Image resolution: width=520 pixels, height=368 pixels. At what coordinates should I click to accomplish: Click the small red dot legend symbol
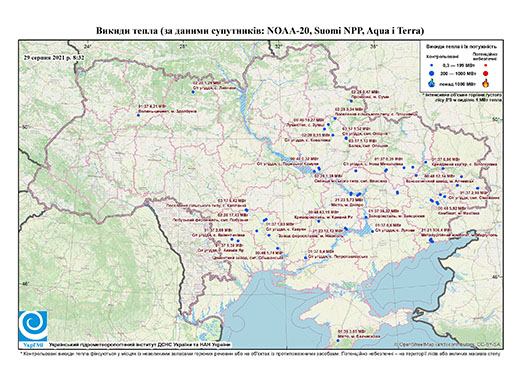point(485,65)
